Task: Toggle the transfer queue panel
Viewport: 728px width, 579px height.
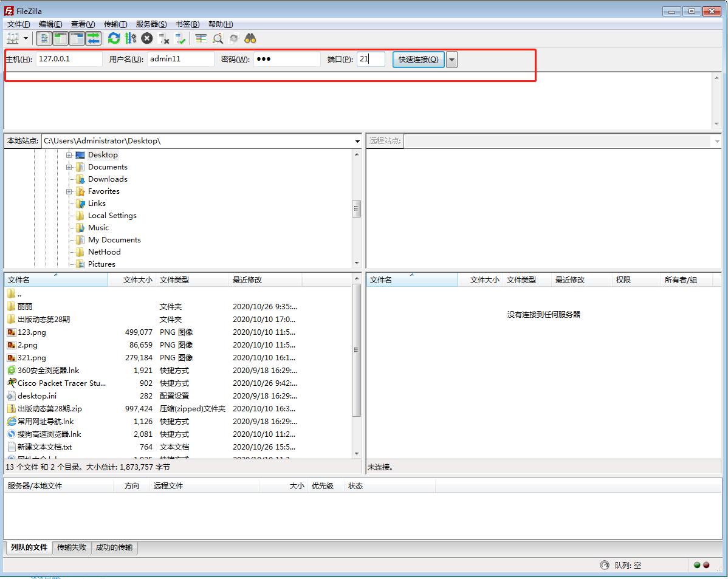Action: pos(92,38)
